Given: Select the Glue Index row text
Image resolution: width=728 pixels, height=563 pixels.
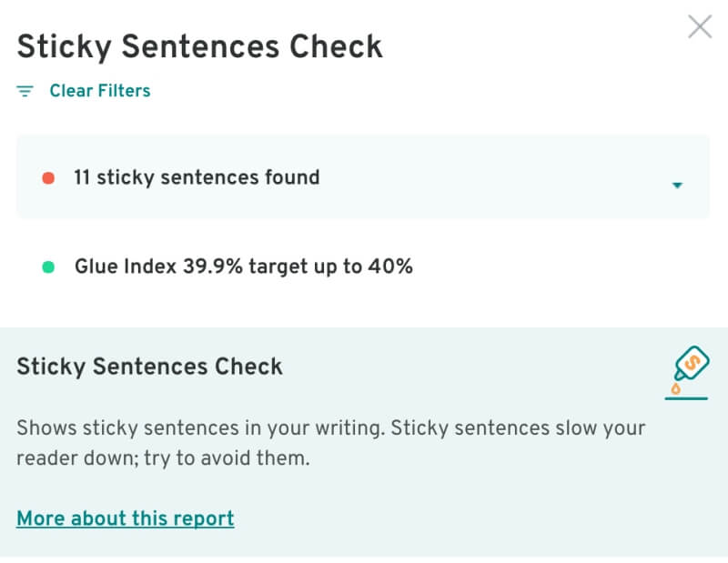Looking at the screenshot, I should pos(243,267).
